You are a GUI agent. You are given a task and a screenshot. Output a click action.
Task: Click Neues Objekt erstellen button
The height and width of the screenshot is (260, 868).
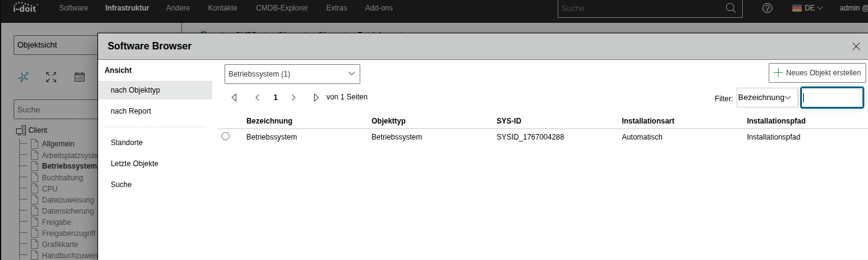pyautogui.click(x=817, y=72)
